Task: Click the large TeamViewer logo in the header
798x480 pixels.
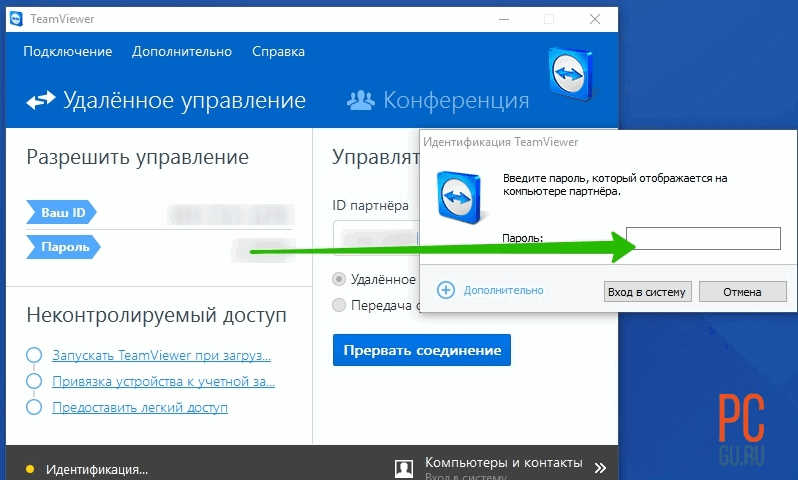Action: coord(571,74)
